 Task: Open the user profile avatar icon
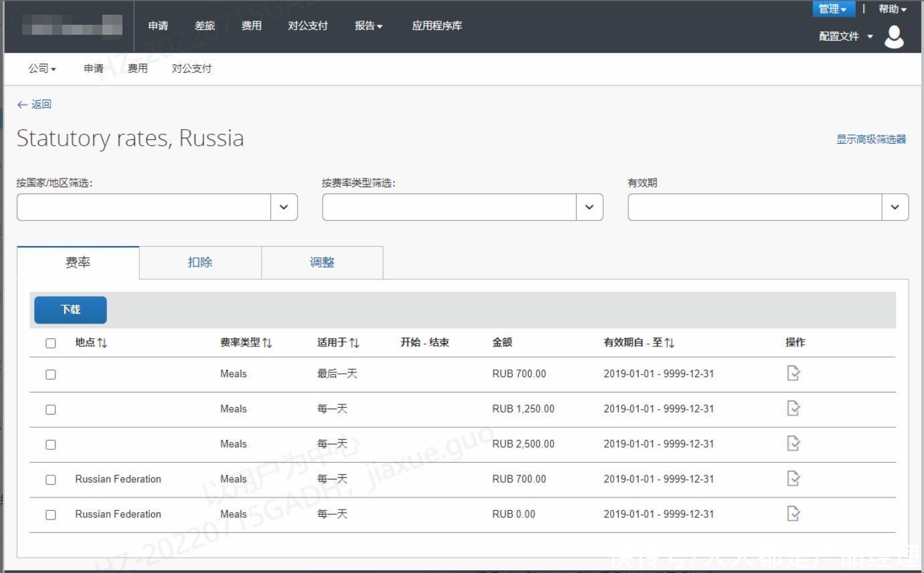(x=894, y=37)
